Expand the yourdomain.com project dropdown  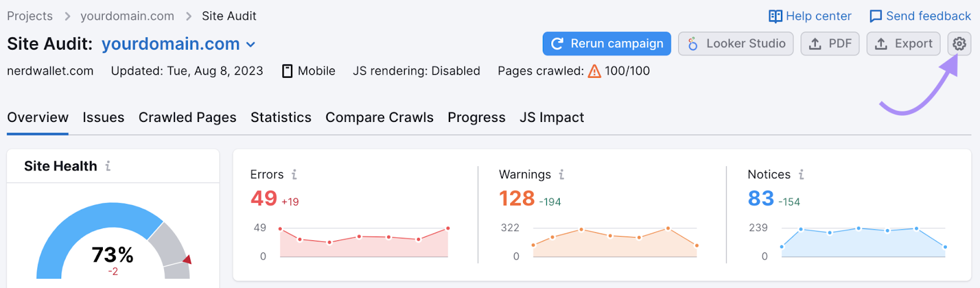click(x=251, y=44)
